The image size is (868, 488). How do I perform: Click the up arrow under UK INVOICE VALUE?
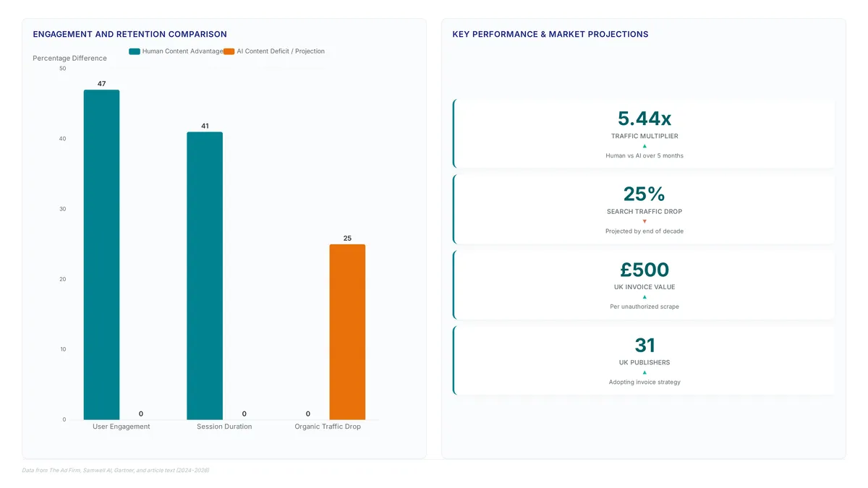(x=644, y=297)
